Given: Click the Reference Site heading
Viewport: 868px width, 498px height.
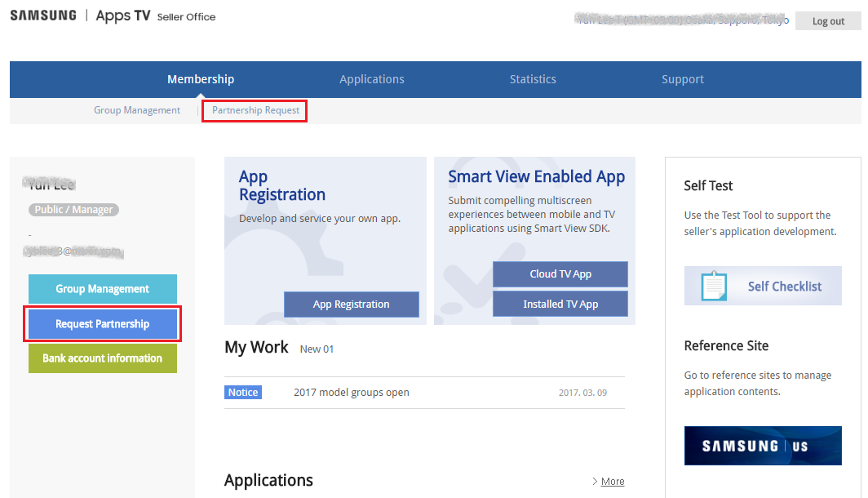Looking at the screenshot, I should [x=726, y=345].
